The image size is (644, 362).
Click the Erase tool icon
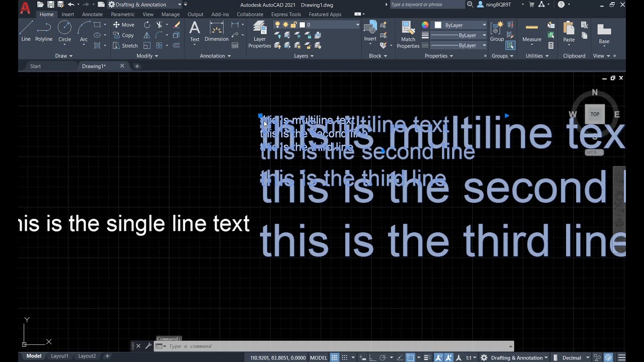(x=177, y=25)
